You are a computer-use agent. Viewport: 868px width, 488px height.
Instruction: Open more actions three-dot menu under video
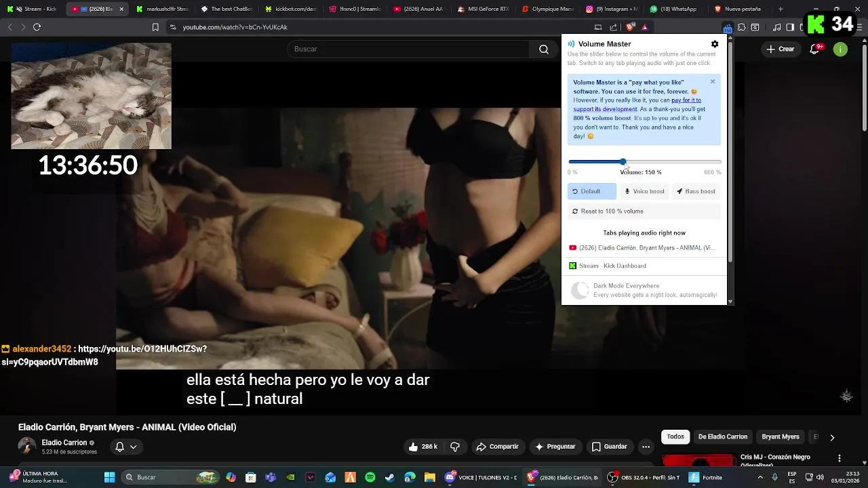coord(646,447)
